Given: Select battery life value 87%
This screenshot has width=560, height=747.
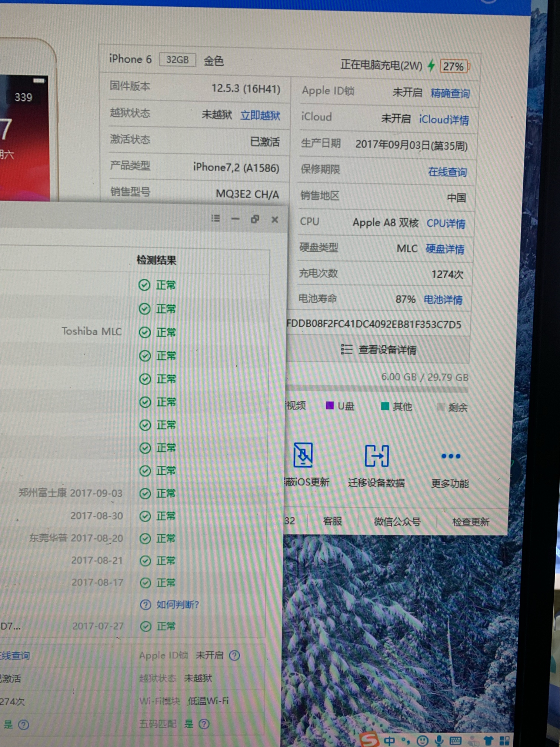Looking at the screenshot, I should click(405, 299).
